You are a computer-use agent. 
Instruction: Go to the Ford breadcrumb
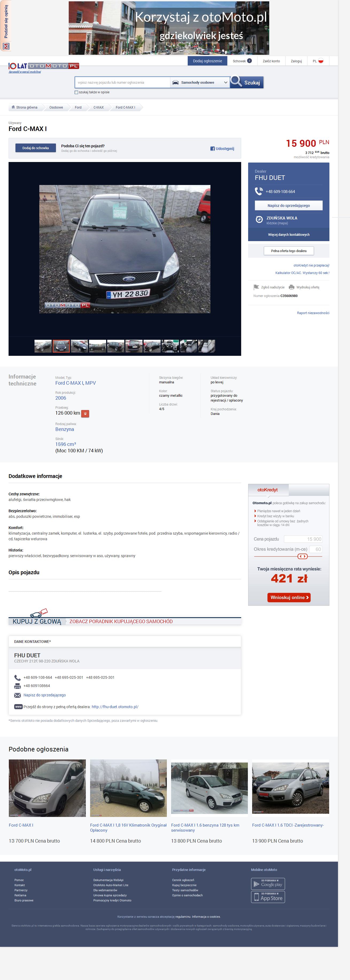point(78,107)
